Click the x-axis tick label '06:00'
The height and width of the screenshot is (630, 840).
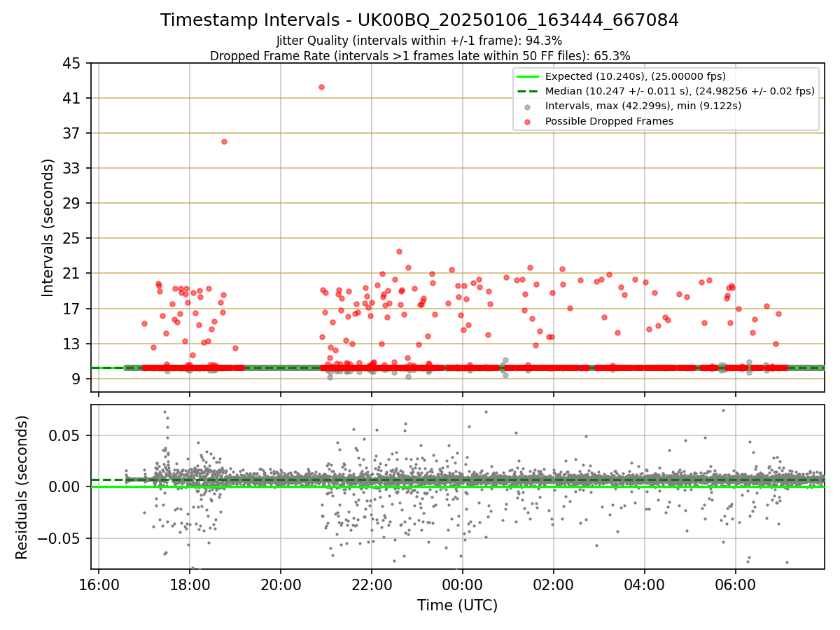click(x=736, y=584)
